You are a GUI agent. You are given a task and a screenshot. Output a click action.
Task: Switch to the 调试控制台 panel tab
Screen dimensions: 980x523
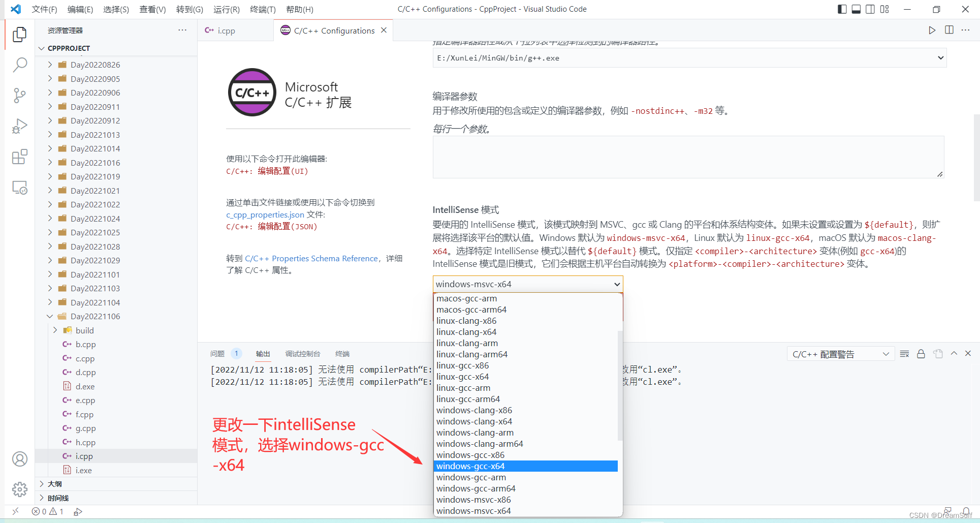[302, 354]
